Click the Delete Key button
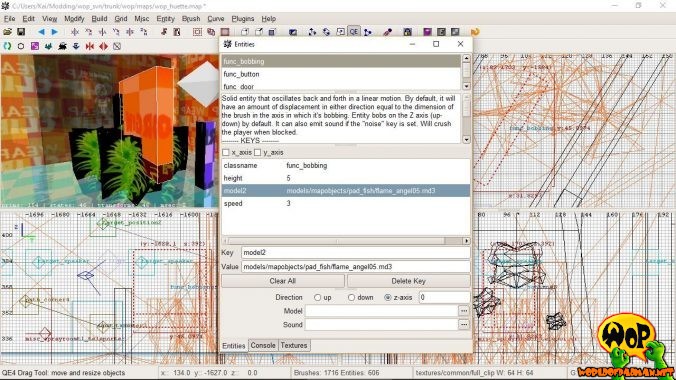 [x=408, y=281]
